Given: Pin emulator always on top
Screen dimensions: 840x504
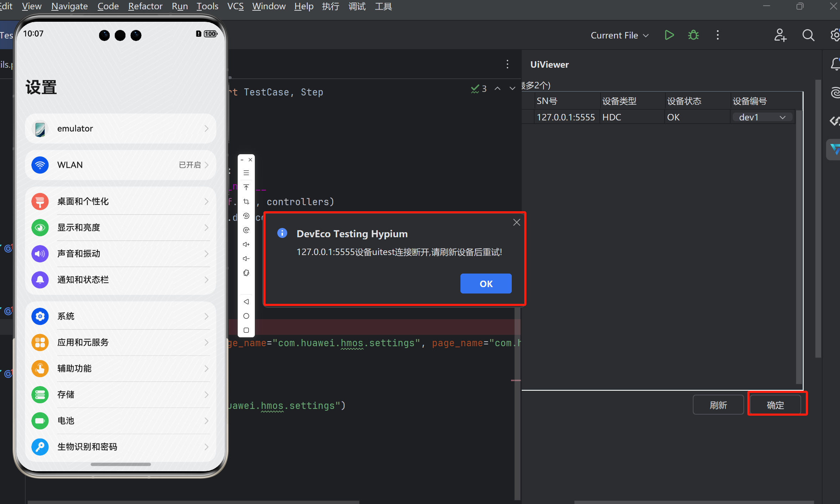Looking at the screenshot, I should [246, 187].
